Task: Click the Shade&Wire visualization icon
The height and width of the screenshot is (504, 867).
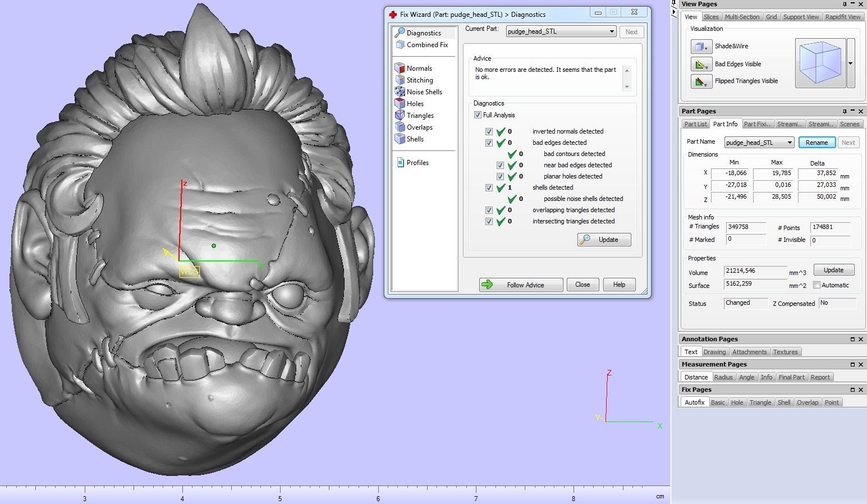Action: [x=700, y=46]
